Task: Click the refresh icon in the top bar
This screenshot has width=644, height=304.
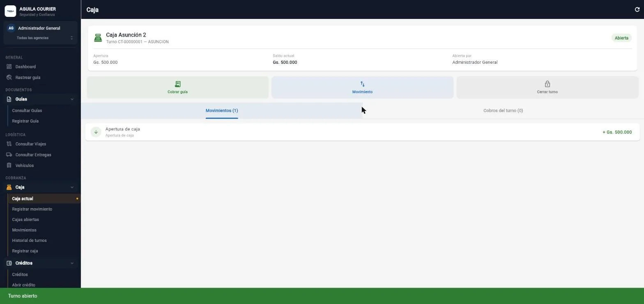Action: tap(637, 9)
